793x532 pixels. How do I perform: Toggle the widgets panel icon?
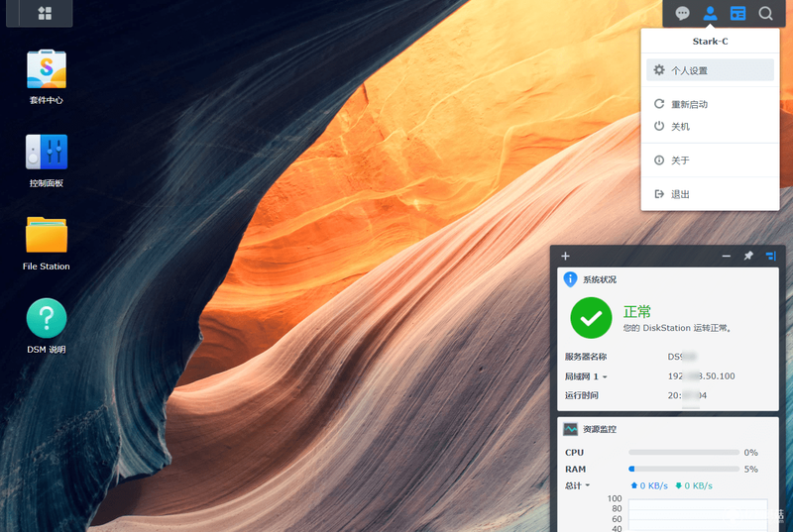click(x=737, y=14)
